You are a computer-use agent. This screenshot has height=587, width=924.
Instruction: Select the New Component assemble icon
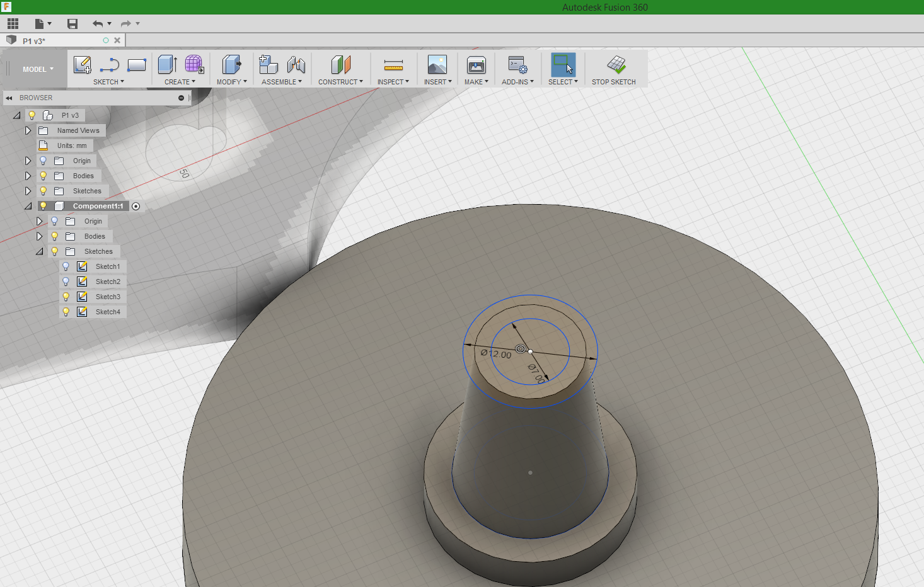pyautogui.click(x=269, y=65)
